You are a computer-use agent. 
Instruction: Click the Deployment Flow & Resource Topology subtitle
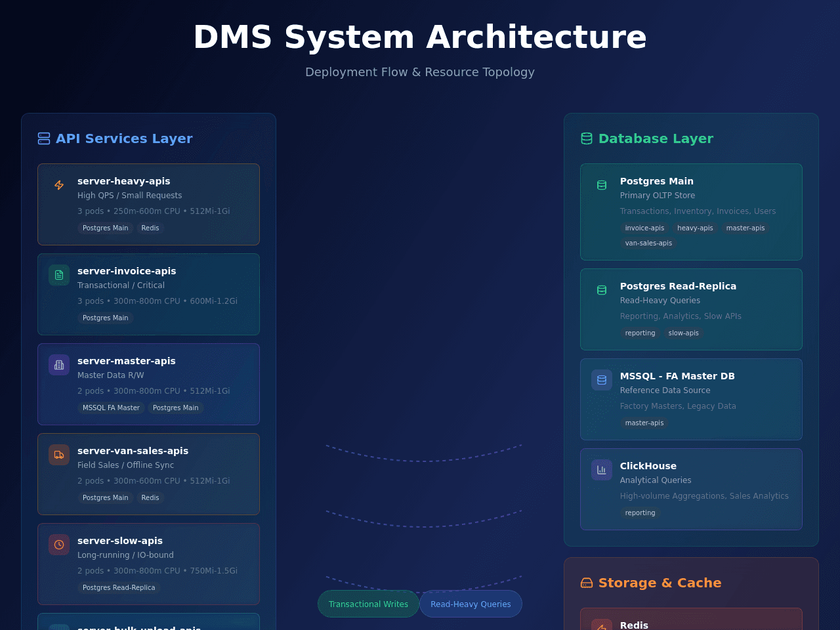tap(420, 72)
